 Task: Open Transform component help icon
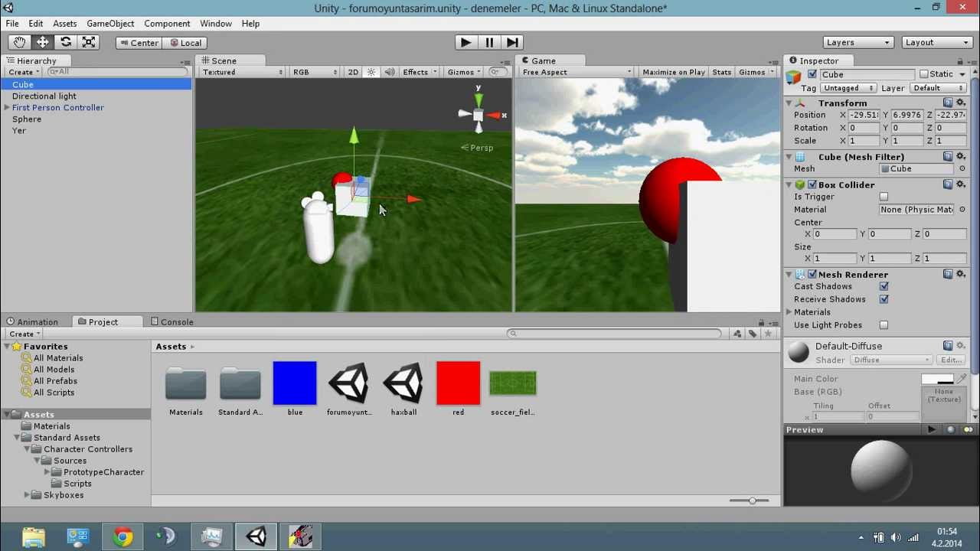948,103
